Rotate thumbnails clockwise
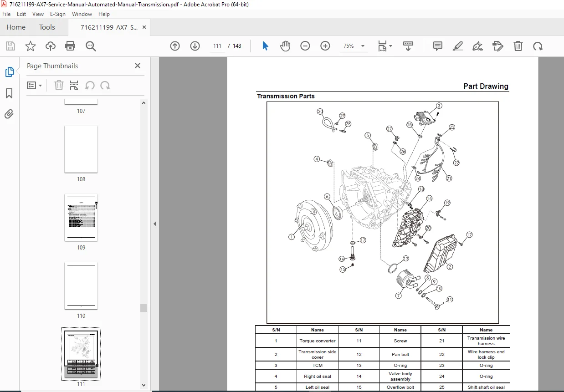Image resolution: width=564 pixels, height=392 pixels. pyautogui.click(x=105, y=85)
